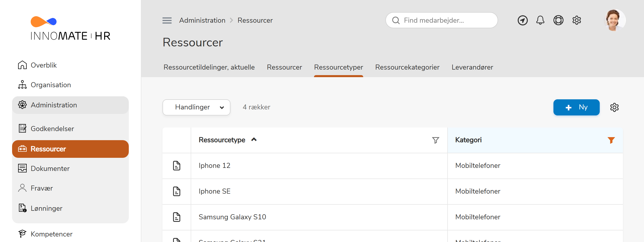Click the Ressourcer breadcrumb link
The width and height of the screenshot is (644, 242).
point(255,20)
